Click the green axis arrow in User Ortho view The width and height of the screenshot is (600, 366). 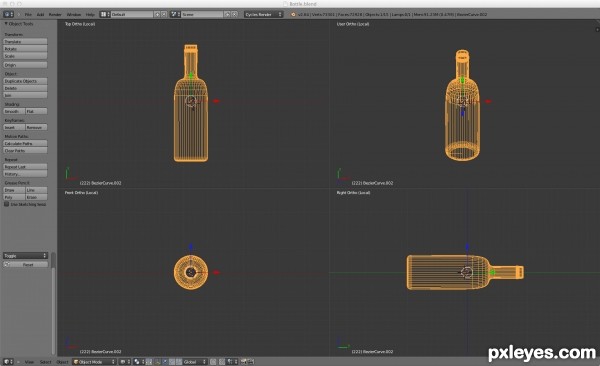462,80
